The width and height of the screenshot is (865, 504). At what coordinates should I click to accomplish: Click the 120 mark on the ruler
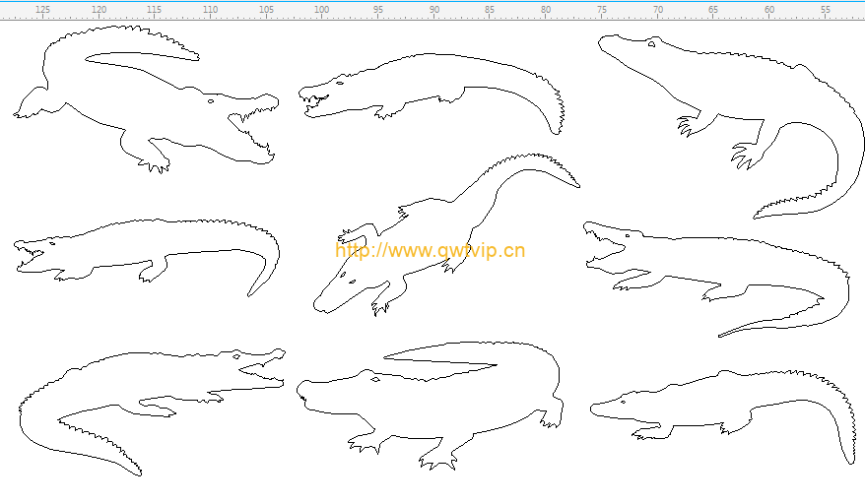[99, 10]
